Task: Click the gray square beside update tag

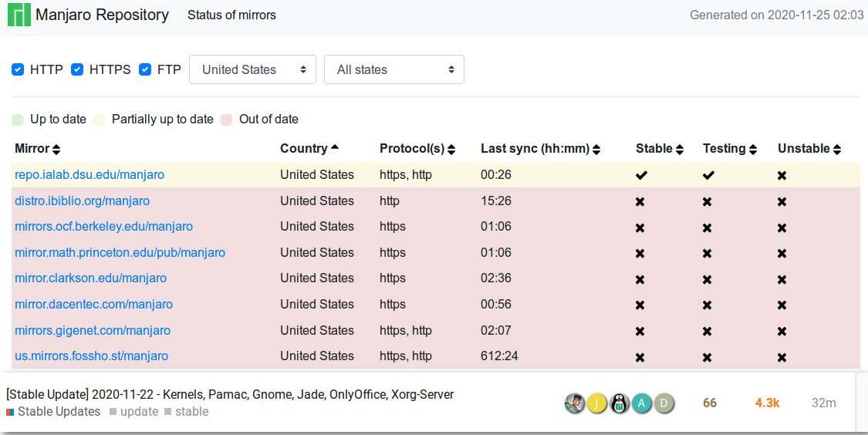Action: 113,412
